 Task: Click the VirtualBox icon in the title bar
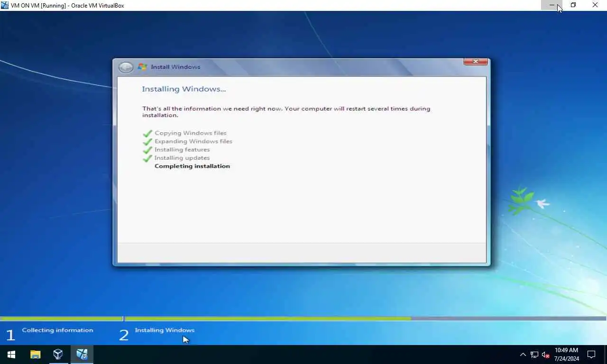point(5,5)
